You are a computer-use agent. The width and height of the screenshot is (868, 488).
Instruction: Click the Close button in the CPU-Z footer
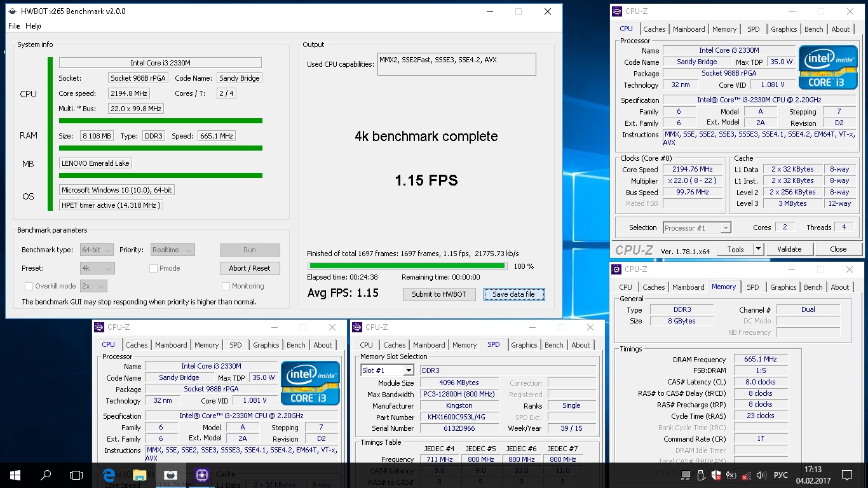838,249
